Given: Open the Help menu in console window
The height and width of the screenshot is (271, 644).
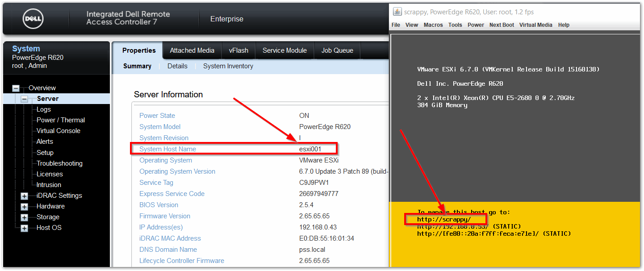Looking at the screenshot, I should click(x=564, y=25).
